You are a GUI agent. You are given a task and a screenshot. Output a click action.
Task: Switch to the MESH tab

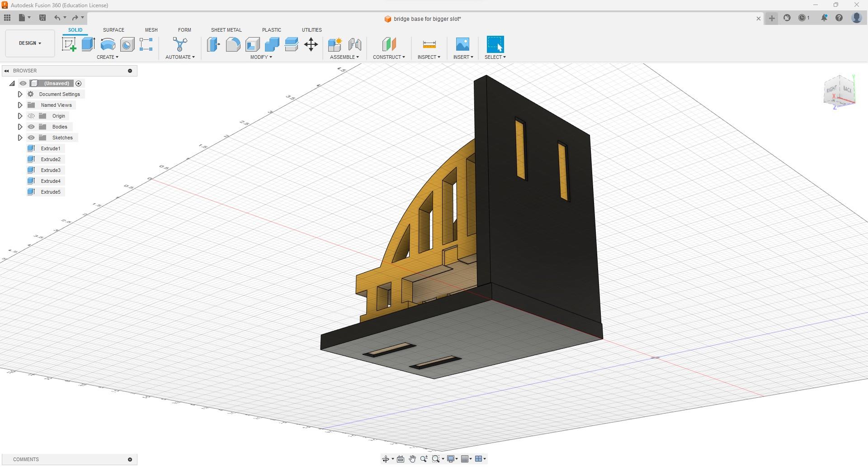(x=151, y=30)
